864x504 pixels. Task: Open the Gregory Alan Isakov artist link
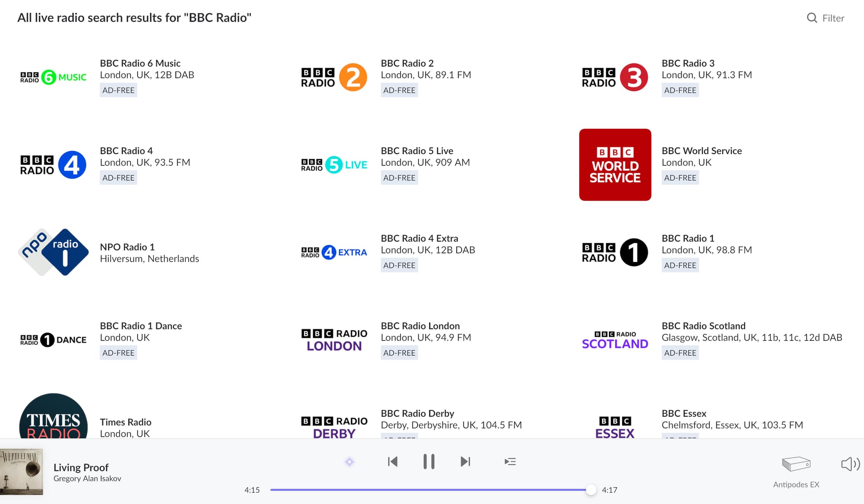[x=87, y=479]
